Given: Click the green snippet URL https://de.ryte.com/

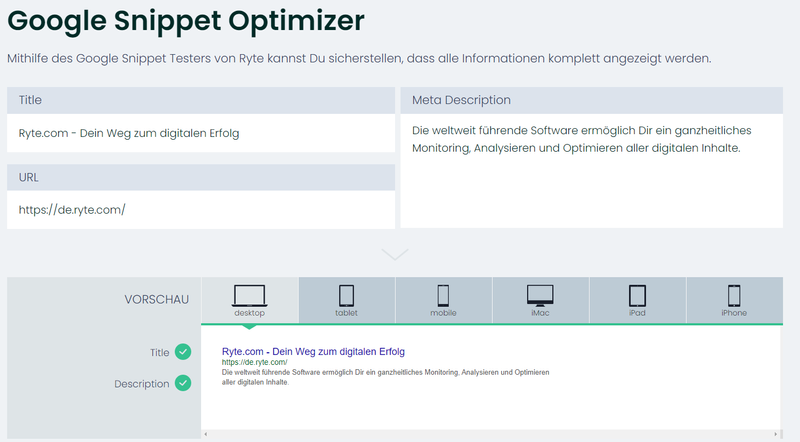Looking at the screenshot, I should pos(255,362).
